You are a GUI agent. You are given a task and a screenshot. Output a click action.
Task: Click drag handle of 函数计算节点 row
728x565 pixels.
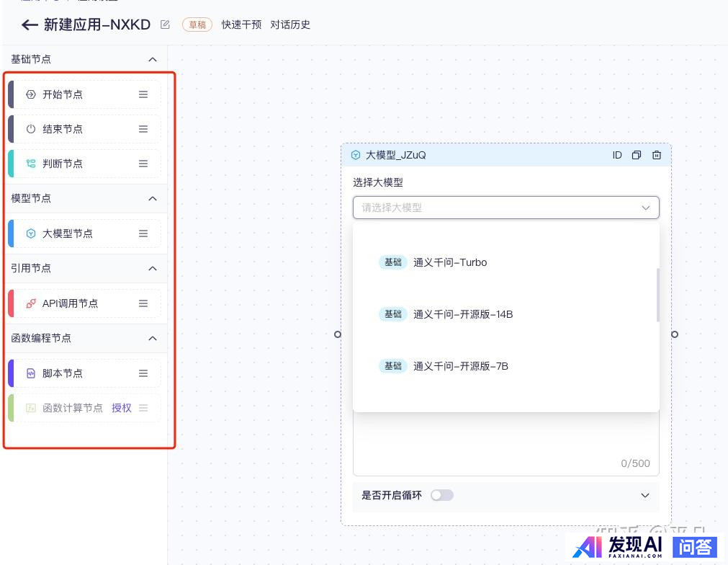click(143, 408)
